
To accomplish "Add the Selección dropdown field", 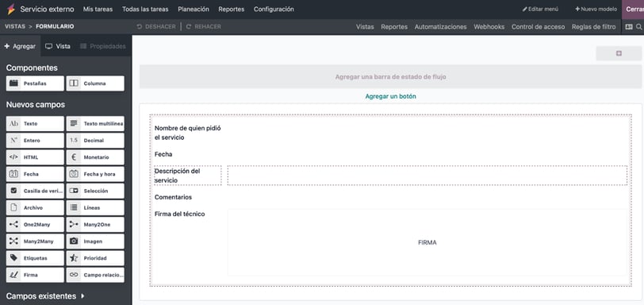I will [95, 191].
